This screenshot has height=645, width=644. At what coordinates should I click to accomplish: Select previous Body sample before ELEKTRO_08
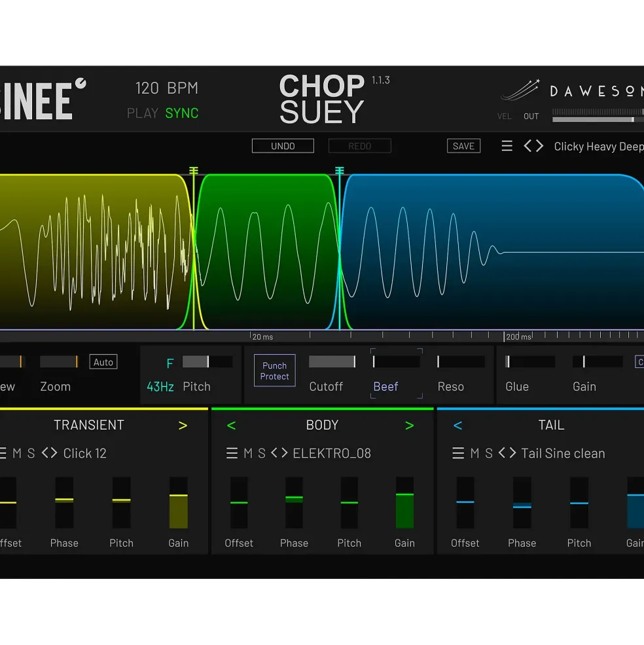tap(274, 453)
